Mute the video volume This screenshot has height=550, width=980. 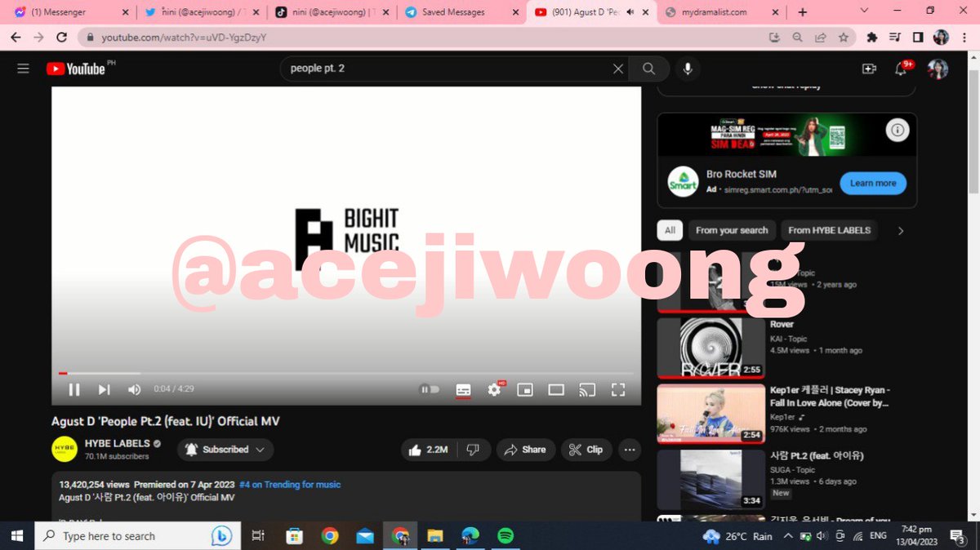134,390
